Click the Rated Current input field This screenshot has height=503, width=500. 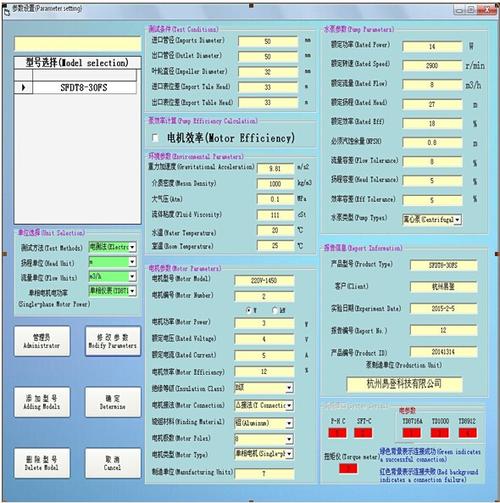point(264,356)
